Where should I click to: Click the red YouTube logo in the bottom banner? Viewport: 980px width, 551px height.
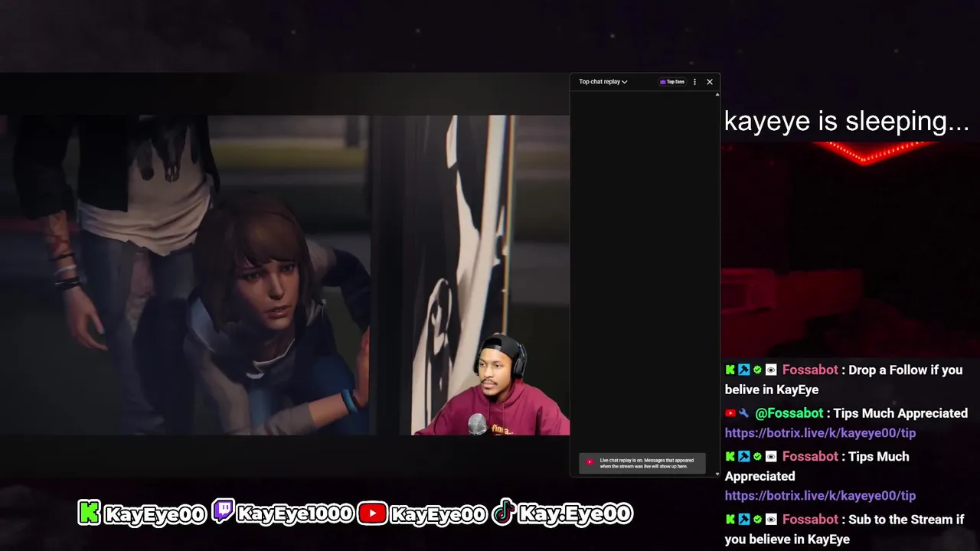[x=372, y=513]
